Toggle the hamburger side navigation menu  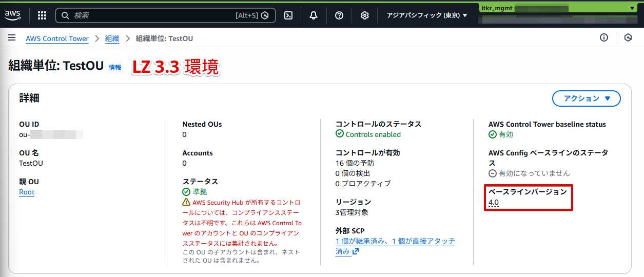[x=12, y=38]
